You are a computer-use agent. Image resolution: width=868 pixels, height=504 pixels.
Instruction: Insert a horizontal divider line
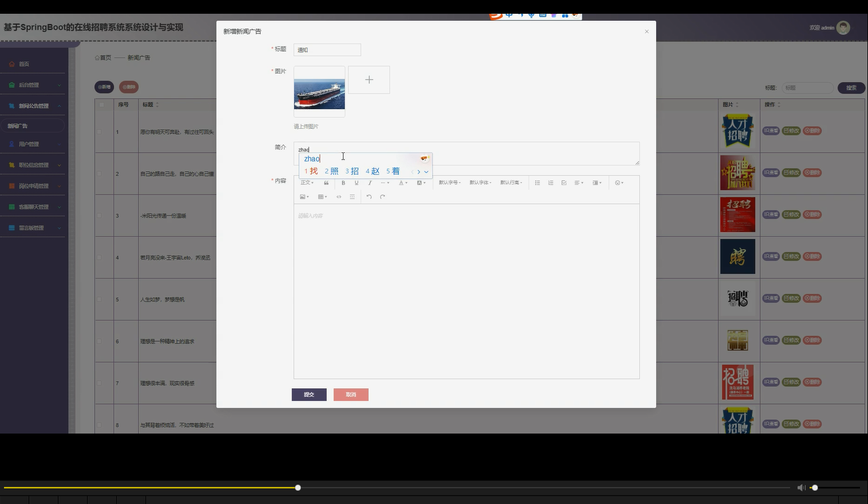(352, 196)
